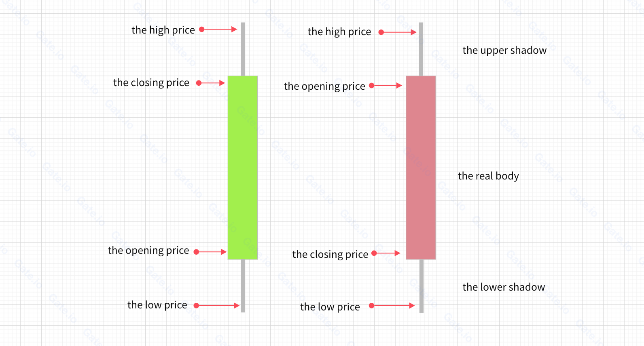Click the red candle's upper wick
644x346 pixels.
(421, 49)
